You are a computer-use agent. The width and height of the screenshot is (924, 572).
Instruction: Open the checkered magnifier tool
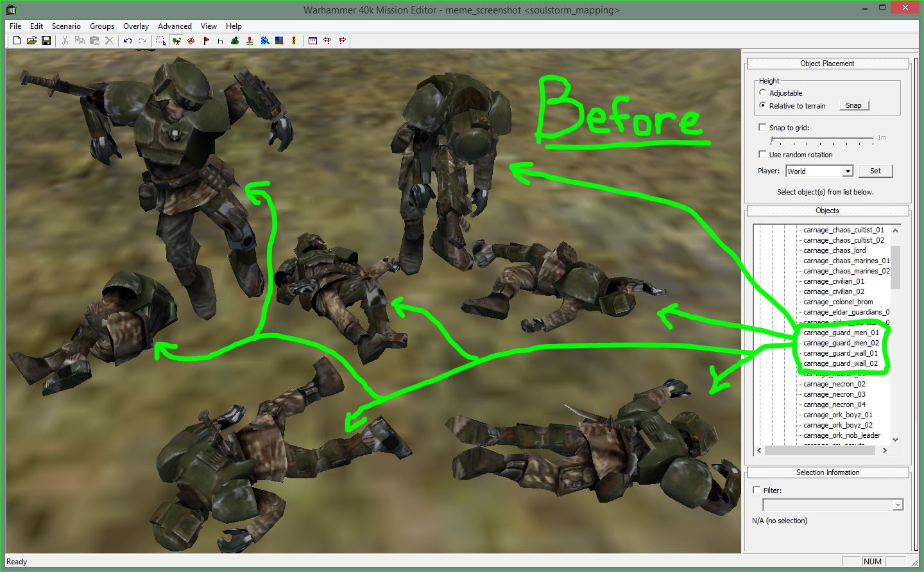click(264, 40)
